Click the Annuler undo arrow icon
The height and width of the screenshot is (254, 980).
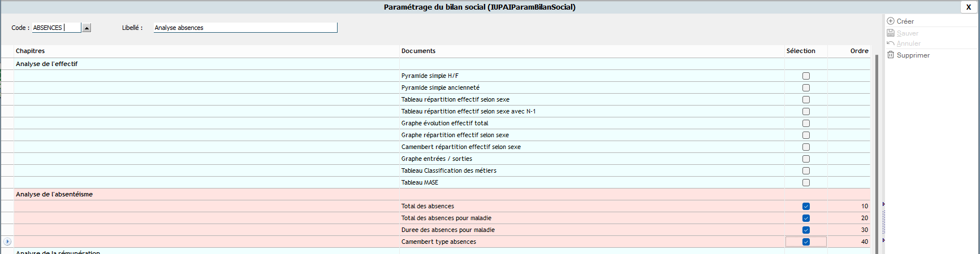(891, 43)
